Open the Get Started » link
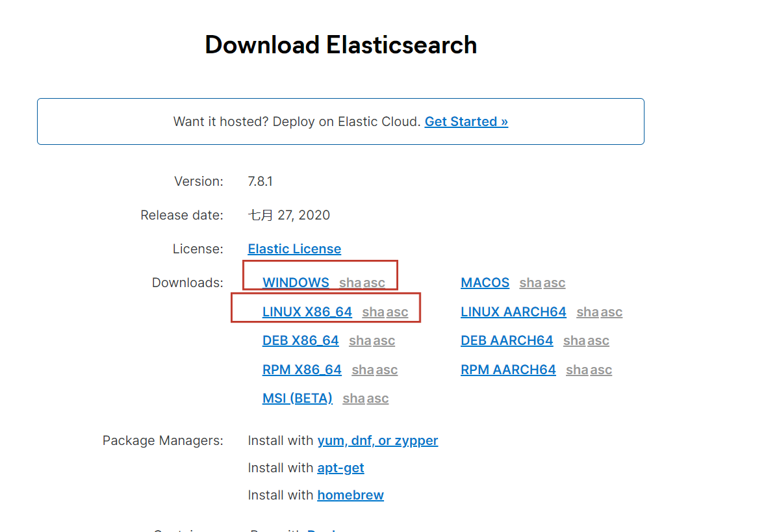 tap(466, 121)
